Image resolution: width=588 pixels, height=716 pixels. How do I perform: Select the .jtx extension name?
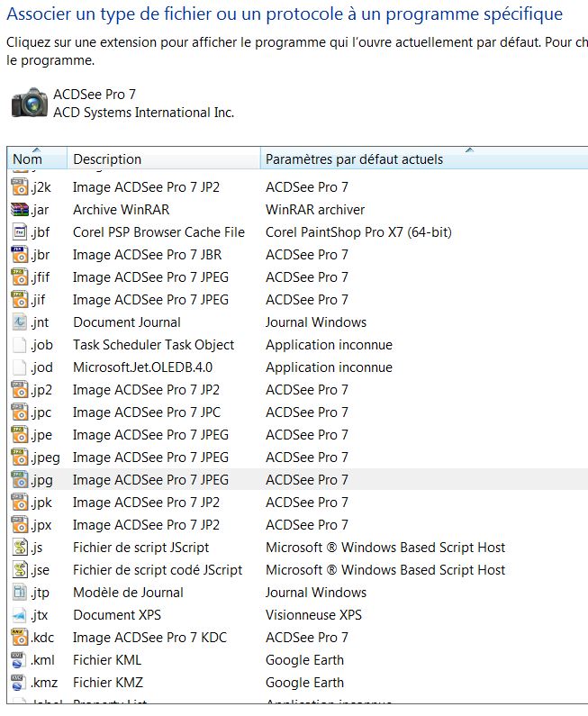40,615
